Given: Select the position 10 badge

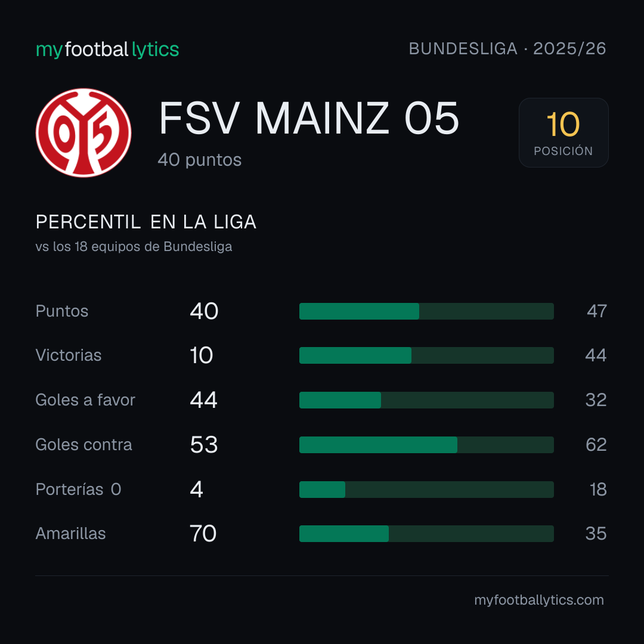Looking at the screenshot, I should coord(563,132).
